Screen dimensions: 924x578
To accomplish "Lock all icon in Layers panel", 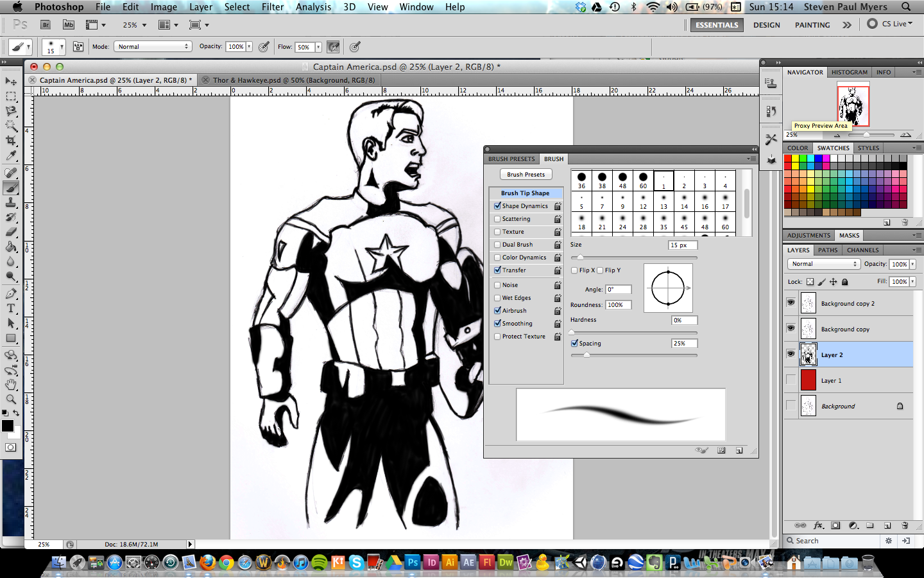I will tap(844, 282).
